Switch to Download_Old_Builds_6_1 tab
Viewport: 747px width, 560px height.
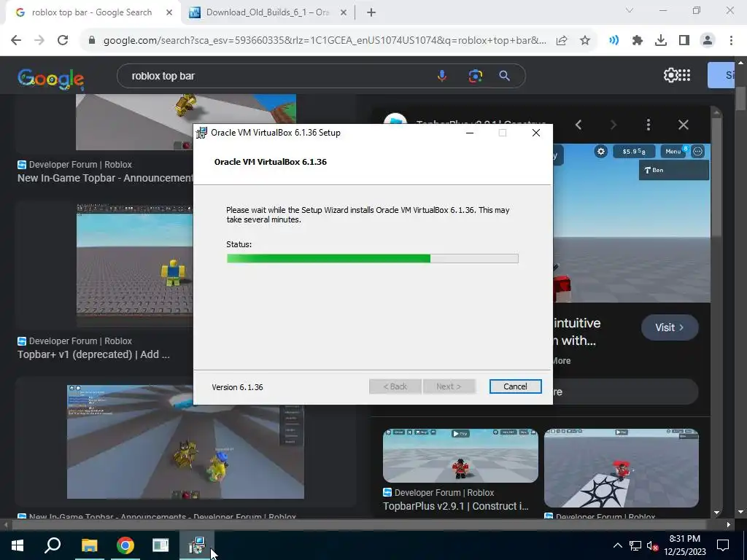(x=267, y=12)
